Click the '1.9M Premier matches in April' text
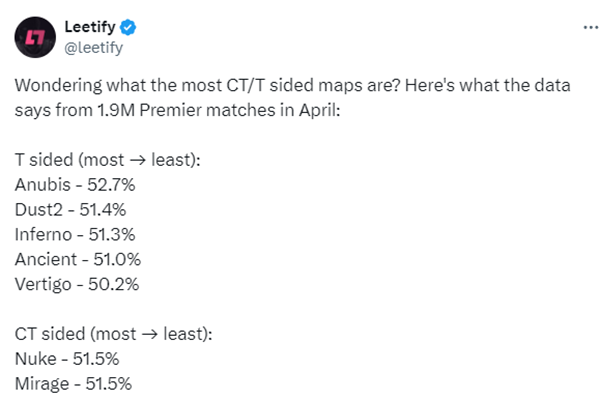 [x=218, y=111]
